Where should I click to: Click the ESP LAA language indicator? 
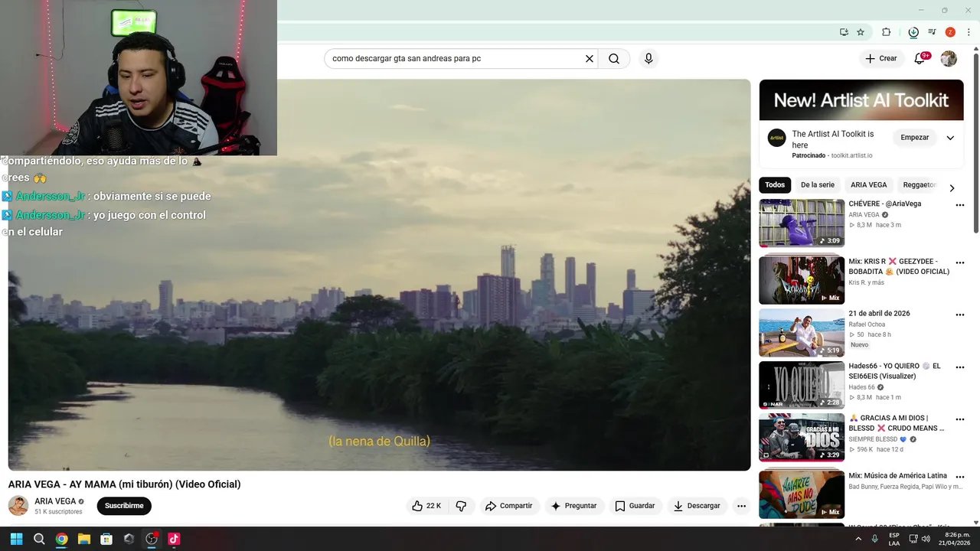click(894, 539)
